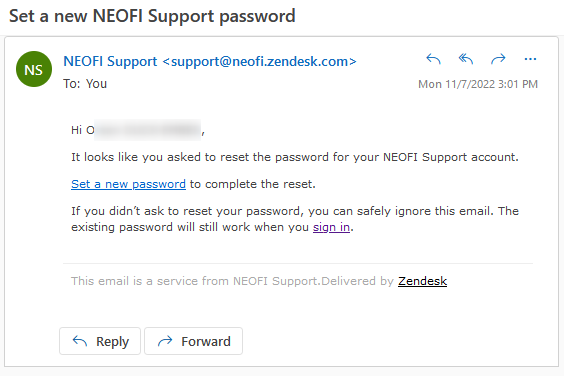Open the more actions ellipsis menu
The height and width of the screenshot is (376, 564).
point(530,59)
